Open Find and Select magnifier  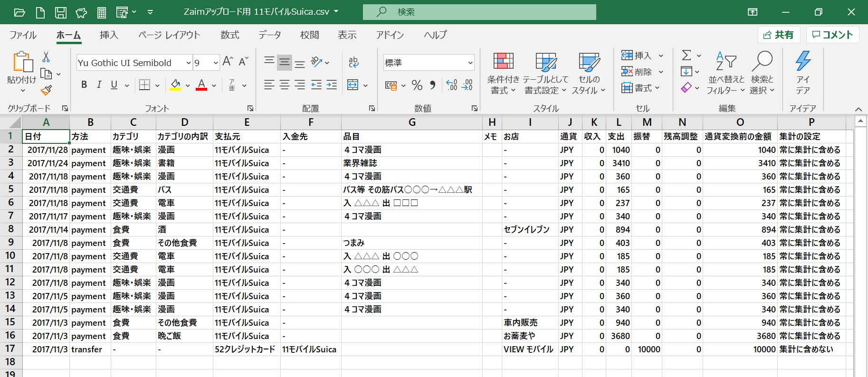click(x=762, y=73)
